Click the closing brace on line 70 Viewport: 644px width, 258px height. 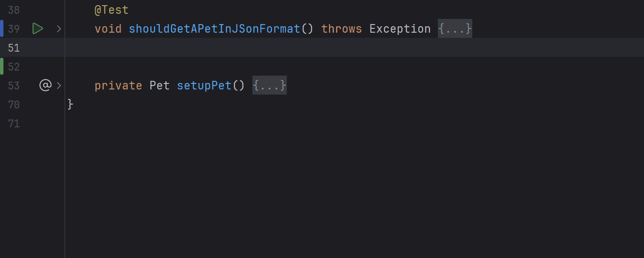click(x=70, y=104)
